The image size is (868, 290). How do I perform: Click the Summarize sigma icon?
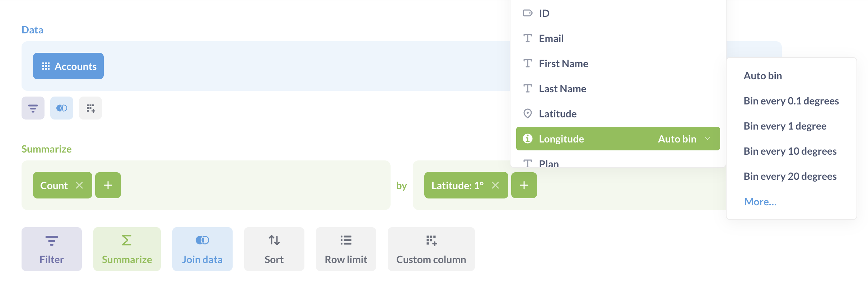click(127, 249)
